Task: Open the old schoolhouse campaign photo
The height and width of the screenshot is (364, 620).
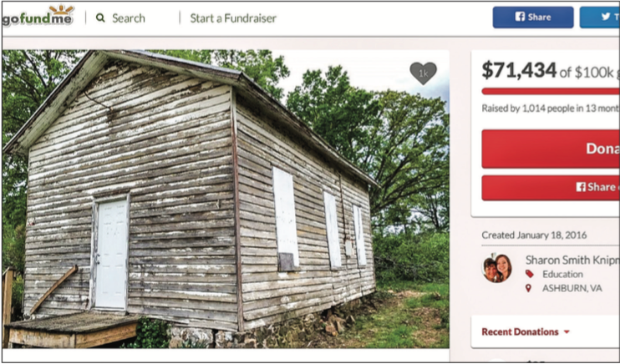Action: point(226,199)
